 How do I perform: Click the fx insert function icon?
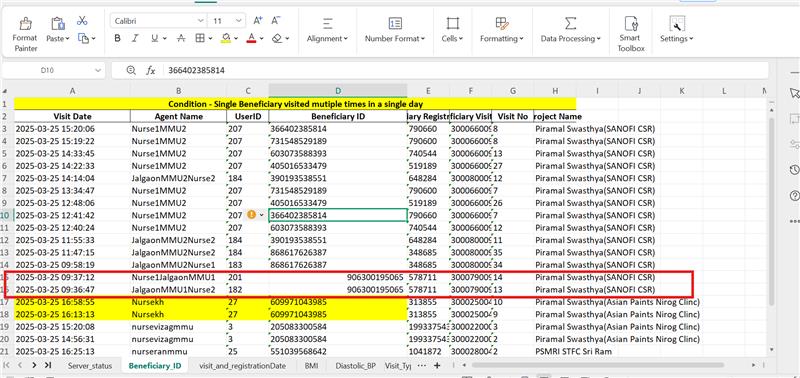click(x=151, y=70)
